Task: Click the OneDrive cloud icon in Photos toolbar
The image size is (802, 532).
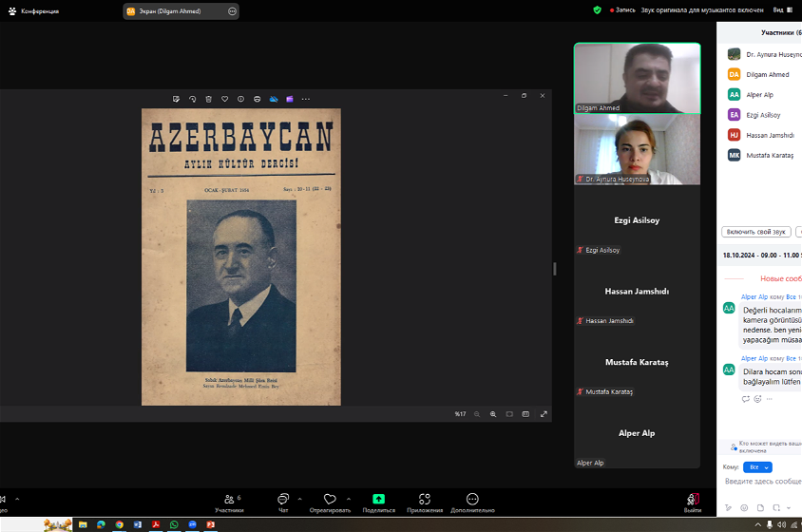Action: coord(274,99)
